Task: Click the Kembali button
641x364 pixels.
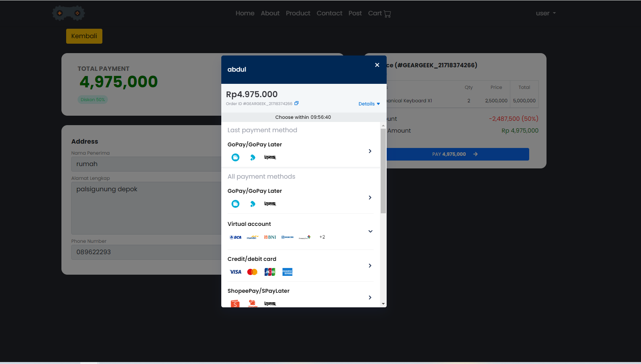Action: pyautogui.click(x=84, y=36)
